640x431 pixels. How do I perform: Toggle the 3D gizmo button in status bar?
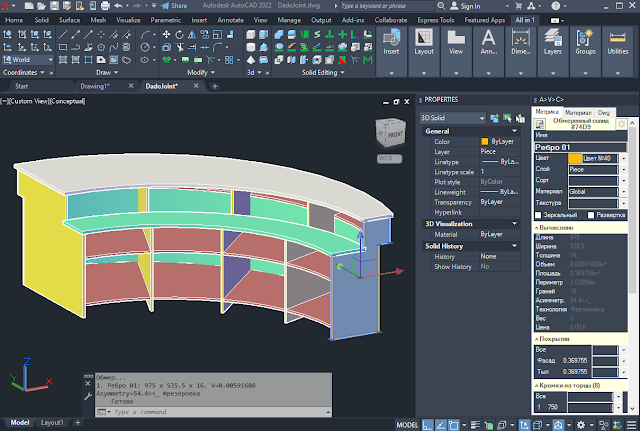click(x=558, y=425)
